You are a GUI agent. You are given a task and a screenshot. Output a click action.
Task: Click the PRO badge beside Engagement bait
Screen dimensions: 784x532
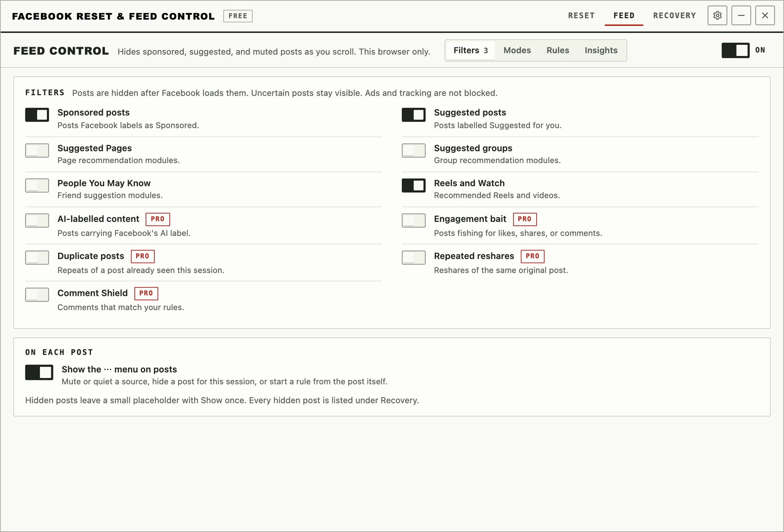click(x=524, y=219)
